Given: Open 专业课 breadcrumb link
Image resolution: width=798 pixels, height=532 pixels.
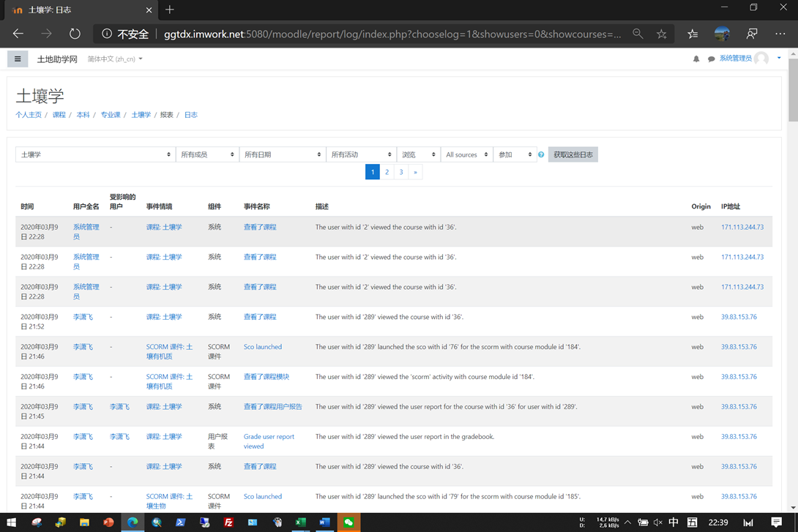Looking at the screenshot, I should tap(111, 115).
